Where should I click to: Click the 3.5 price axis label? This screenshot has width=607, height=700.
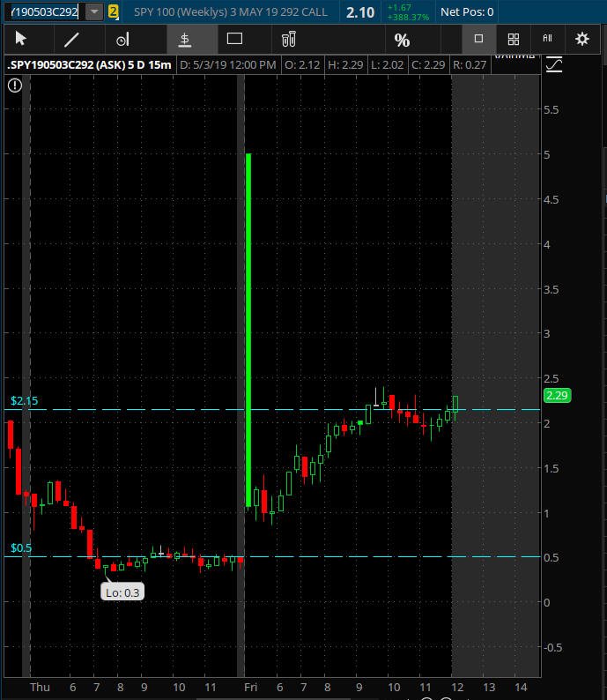click(551, 290)
